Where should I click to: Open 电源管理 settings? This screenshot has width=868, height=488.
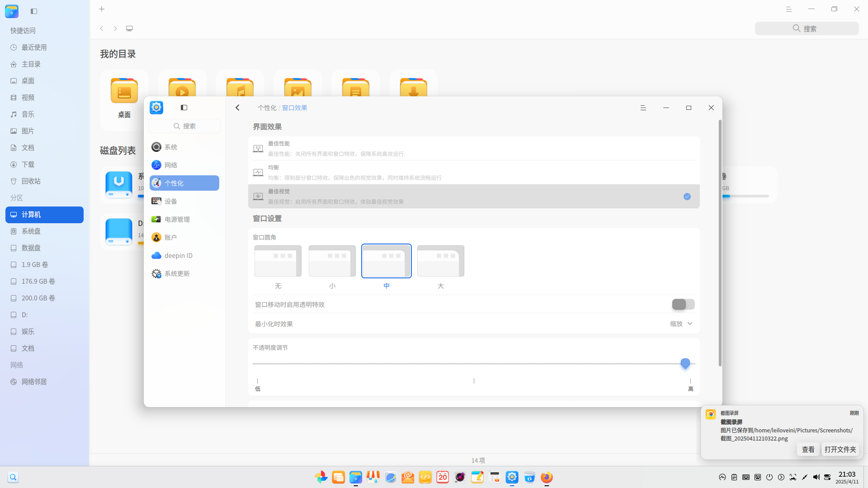(x=184, y=219)
